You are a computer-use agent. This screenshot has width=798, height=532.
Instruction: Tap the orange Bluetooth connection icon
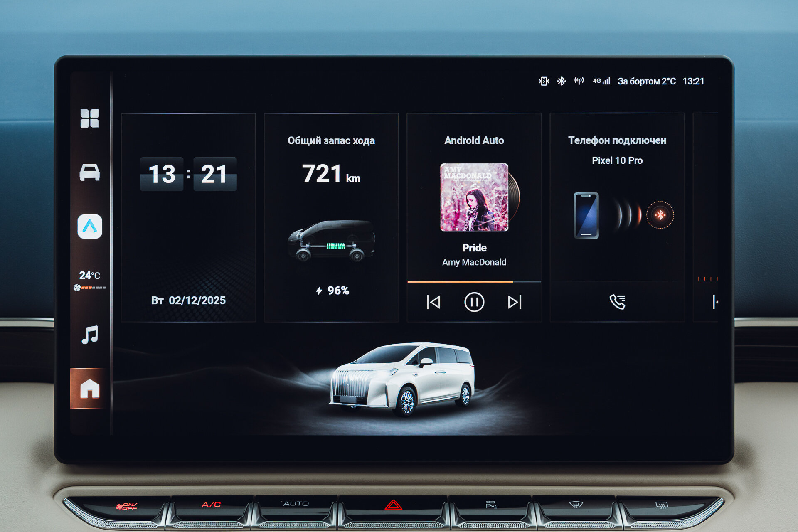pos(660,215)
